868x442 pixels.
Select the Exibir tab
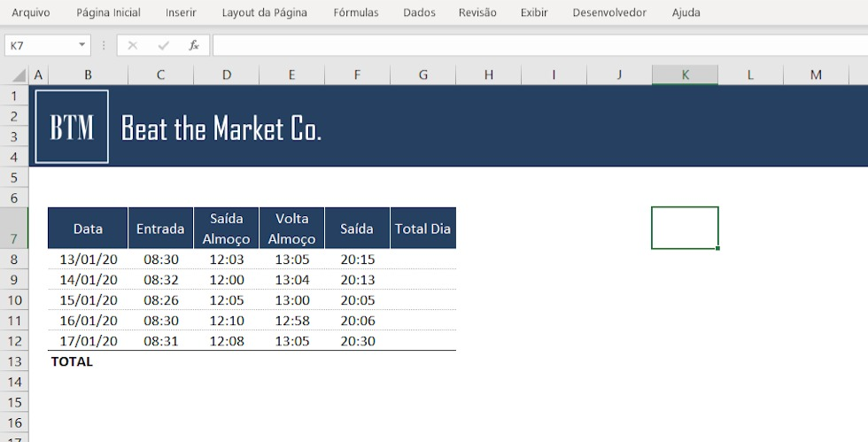pyautogui.click(x=533, y=12)
